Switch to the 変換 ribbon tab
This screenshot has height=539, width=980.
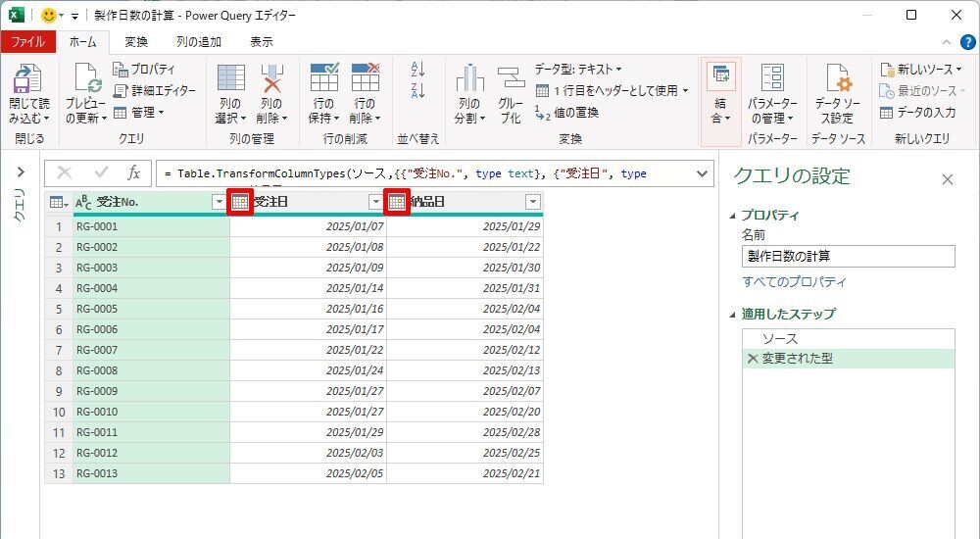136,42
